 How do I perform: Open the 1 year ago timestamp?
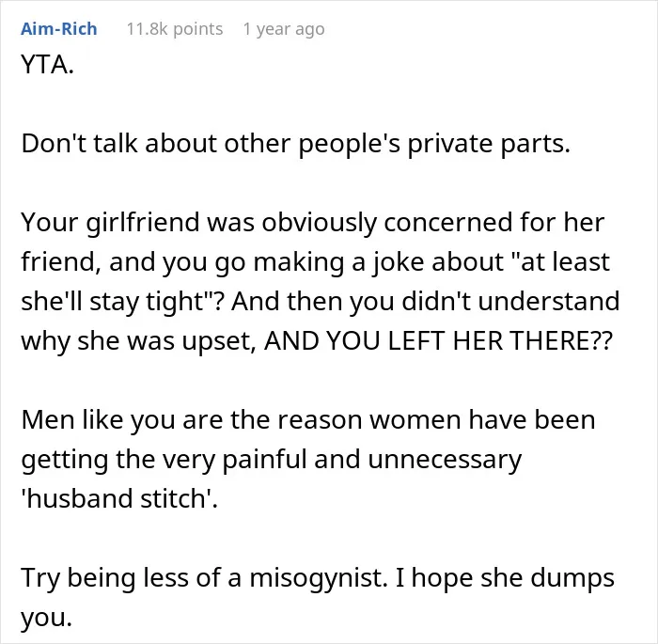[284, 29]
